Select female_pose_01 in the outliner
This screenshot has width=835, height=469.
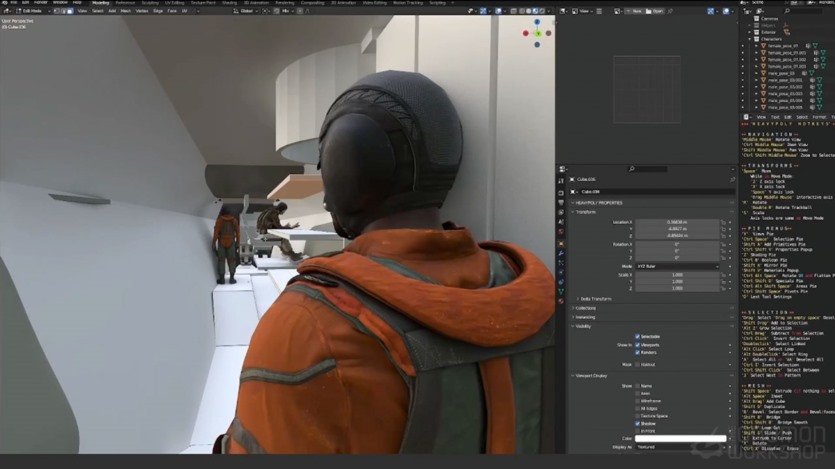coord(783,46)
